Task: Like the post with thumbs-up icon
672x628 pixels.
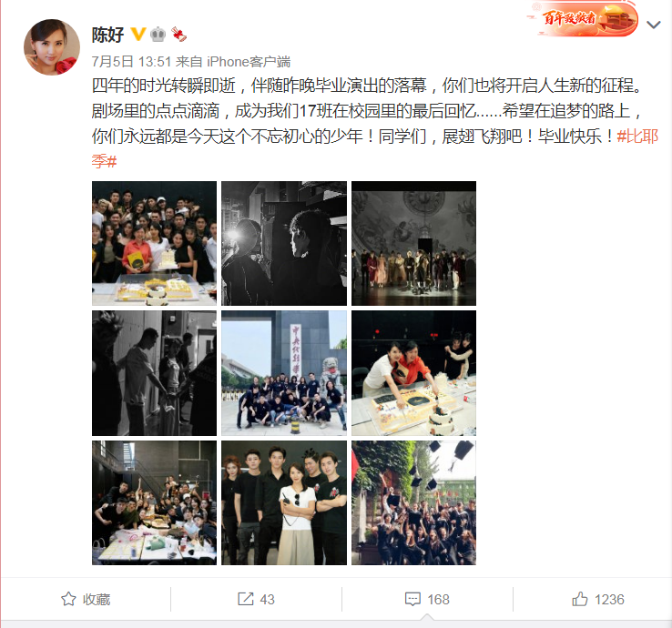Action: pos(580,599)
